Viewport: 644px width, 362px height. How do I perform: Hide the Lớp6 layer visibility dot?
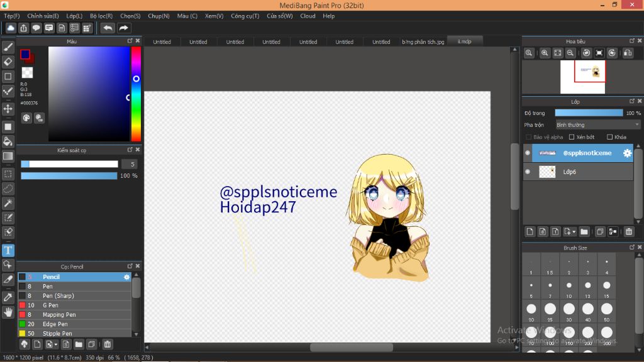(528, 172)
